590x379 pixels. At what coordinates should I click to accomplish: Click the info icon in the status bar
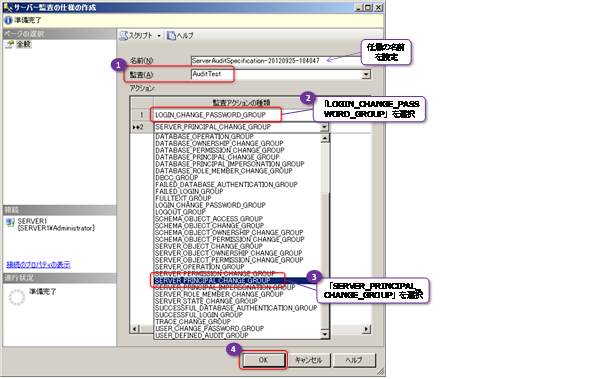pos(8,20)
